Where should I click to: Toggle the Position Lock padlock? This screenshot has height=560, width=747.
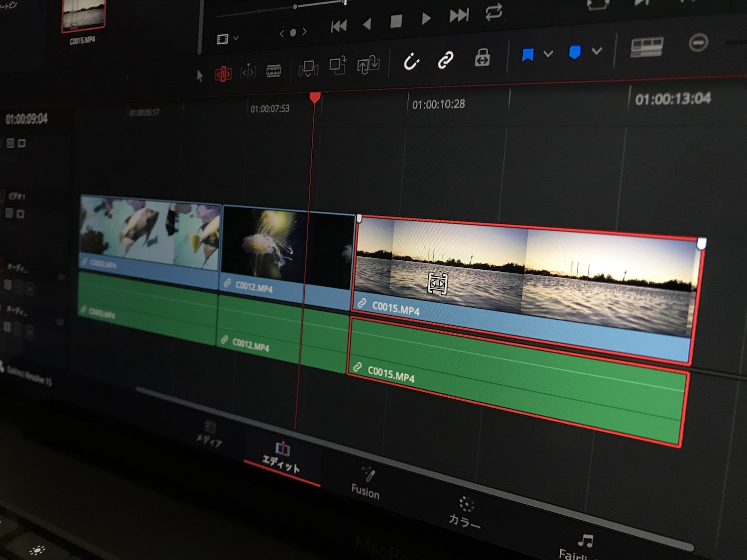coord(482,58)
